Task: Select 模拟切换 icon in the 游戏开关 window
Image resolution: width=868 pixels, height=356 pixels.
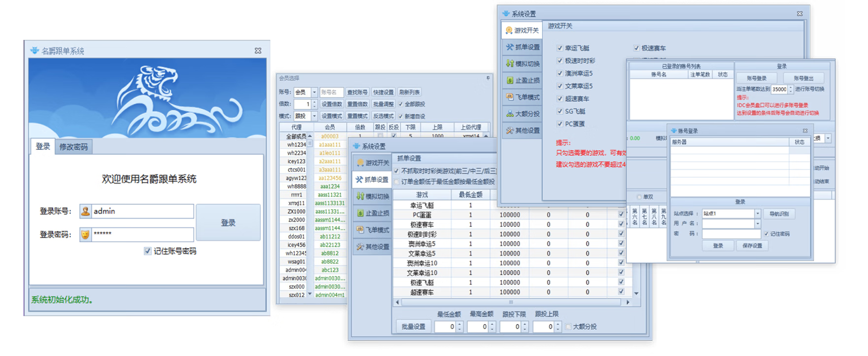Action: coord(510,64)
